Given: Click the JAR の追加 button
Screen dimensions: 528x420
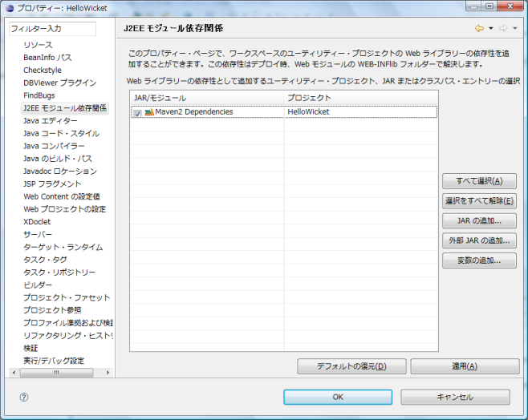Looking at the screenshot, I should (479, 220).
